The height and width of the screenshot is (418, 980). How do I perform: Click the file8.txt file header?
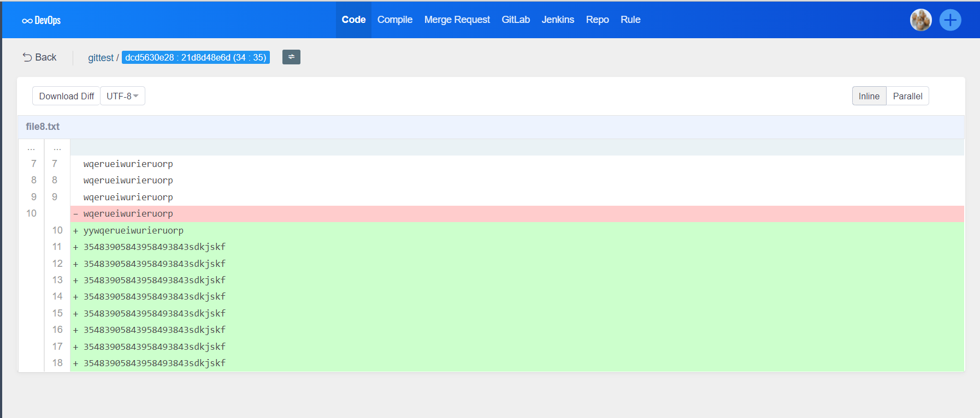[43, 127]
